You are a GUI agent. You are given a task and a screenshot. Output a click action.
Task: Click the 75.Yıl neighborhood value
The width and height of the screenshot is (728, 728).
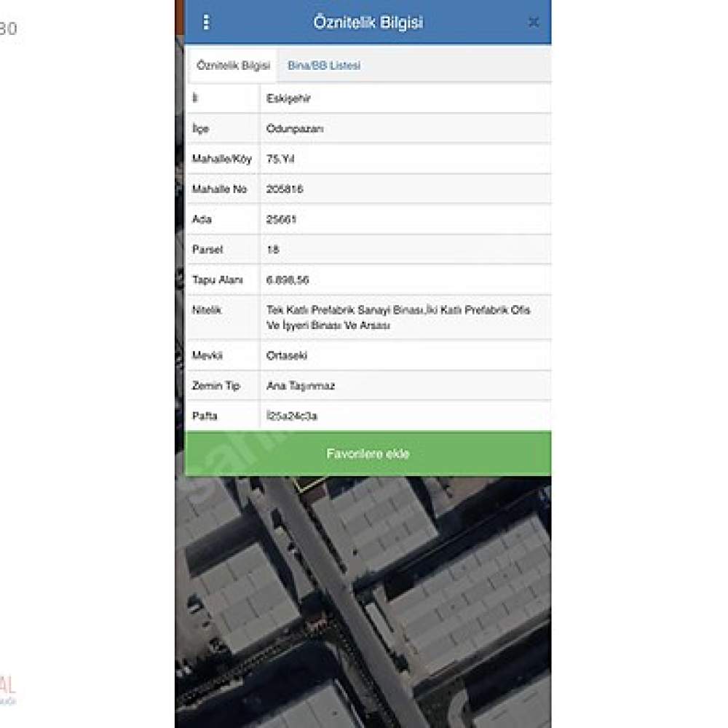(280, 159)
